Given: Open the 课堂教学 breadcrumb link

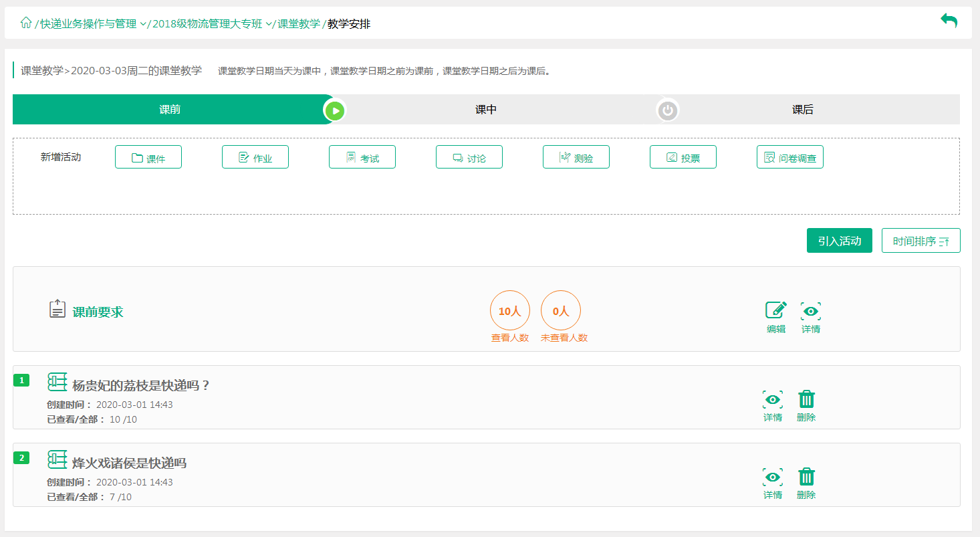Looking at the screenshot, I should tap(299, 24).
